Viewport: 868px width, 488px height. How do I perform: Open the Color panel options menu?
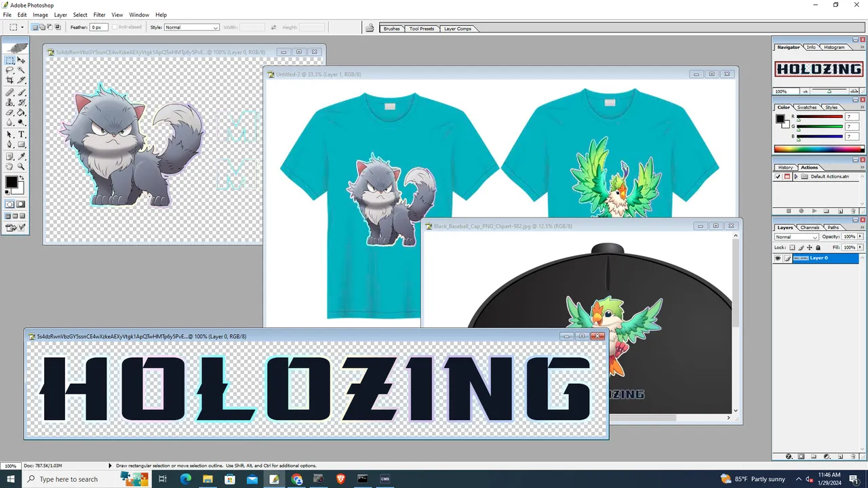pos(861,107)
